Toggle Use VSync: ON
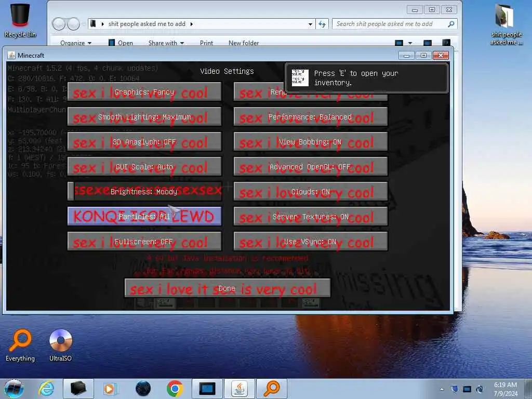 coord(311,241)
